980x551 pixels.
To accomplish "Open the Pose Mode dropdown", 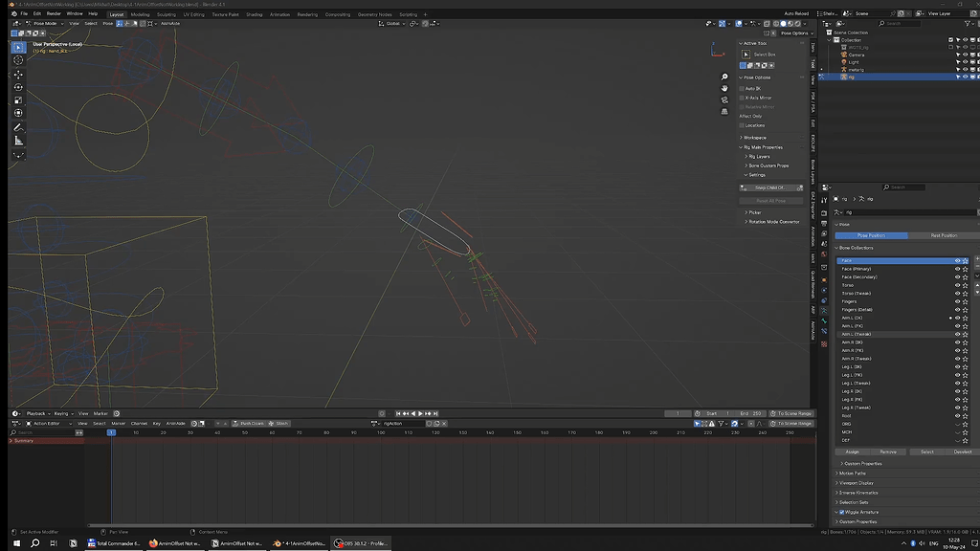I will tap(44, 24).
